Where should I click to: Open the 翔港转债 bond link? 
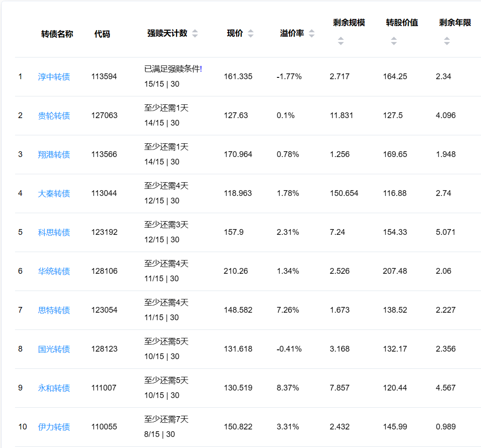click(54, 155)
